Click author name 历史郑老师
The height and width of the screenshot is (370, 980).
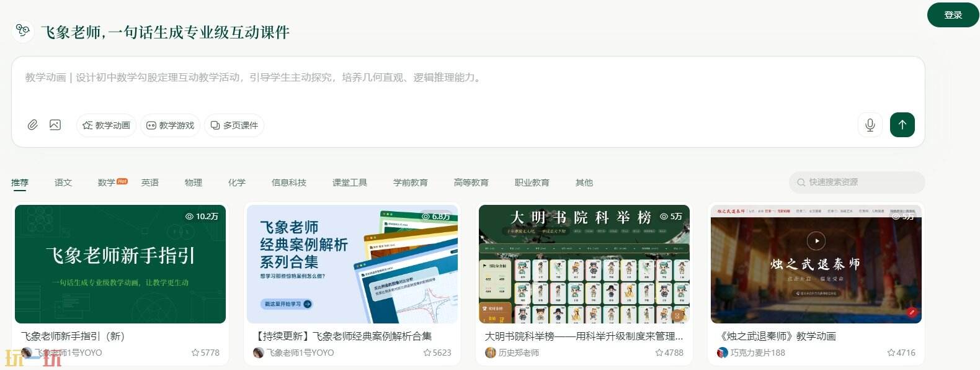519,353
